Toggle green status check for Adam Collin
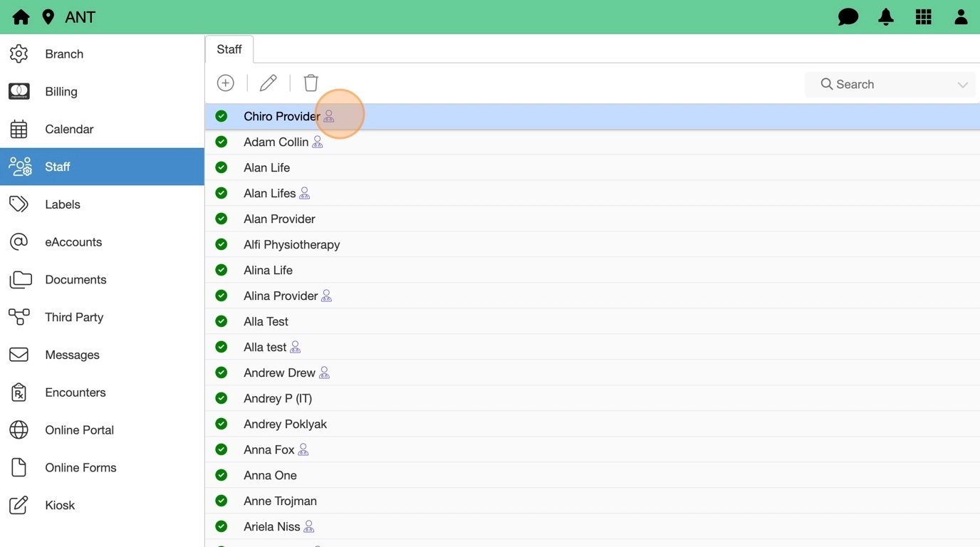The image size is (980, 547). (221, 142)
